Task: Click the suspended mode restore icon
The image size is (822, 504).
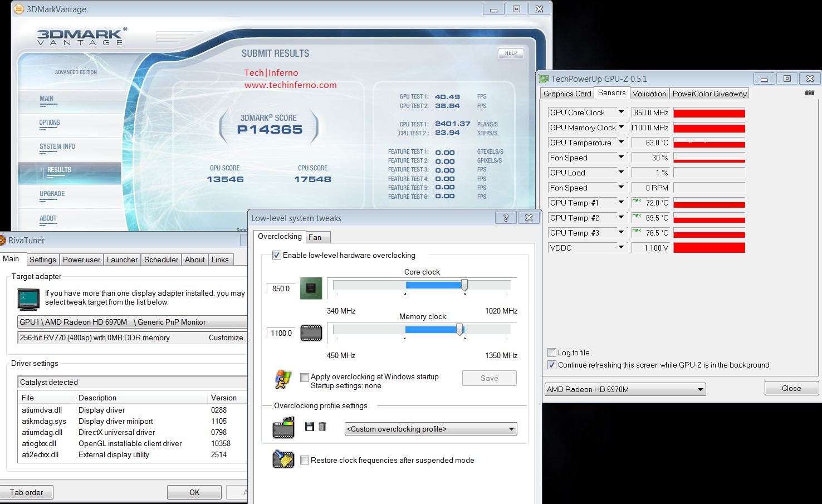Action: (283, 458)
